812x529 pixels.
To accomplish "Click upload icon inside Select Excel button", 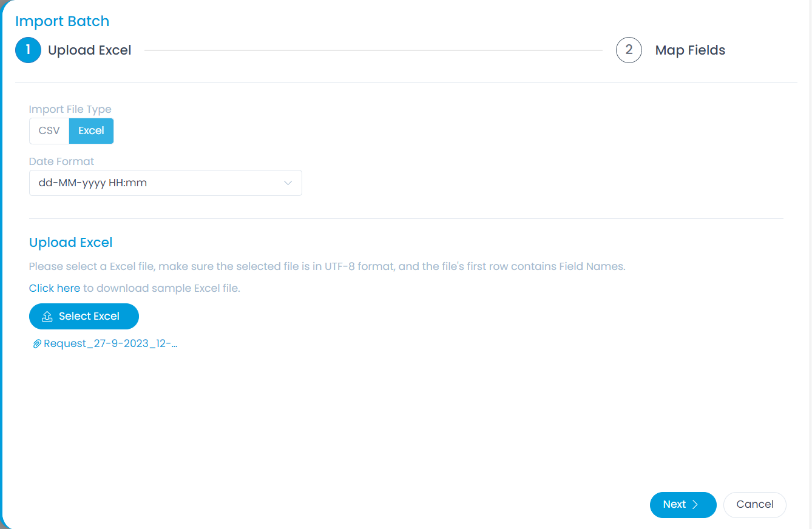I will pyautogui.click(x=47, y=317).
